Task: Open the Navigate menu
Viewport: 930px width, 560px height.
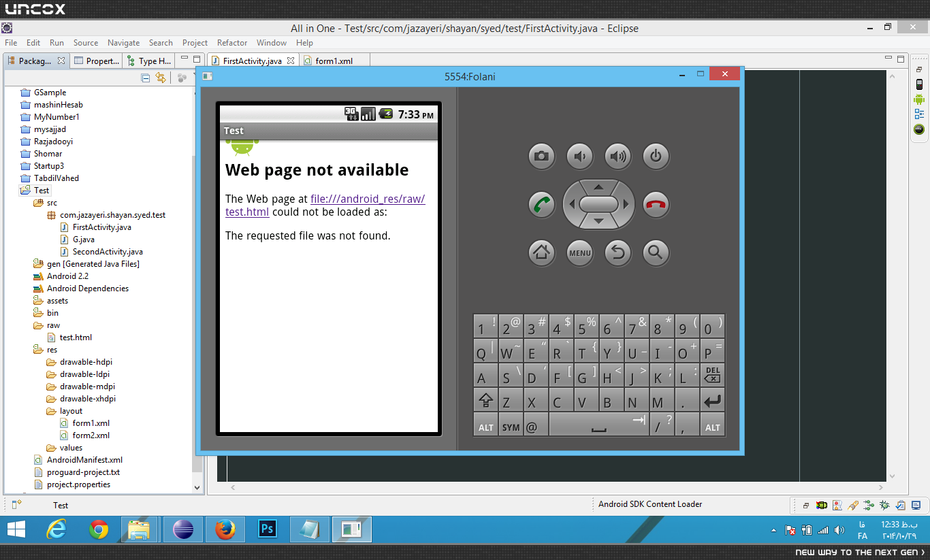Action: [x=123, y=42]
